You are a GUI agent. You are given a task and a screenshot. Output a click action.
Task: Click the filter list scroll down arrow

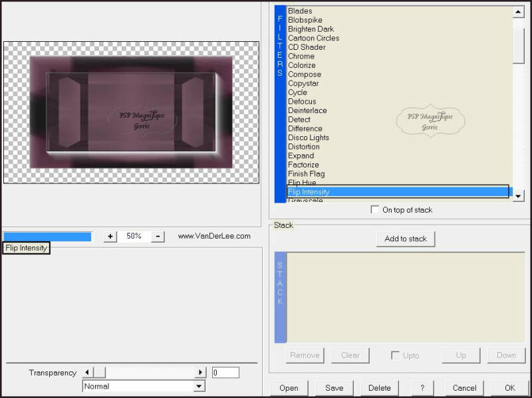[518, 196]
